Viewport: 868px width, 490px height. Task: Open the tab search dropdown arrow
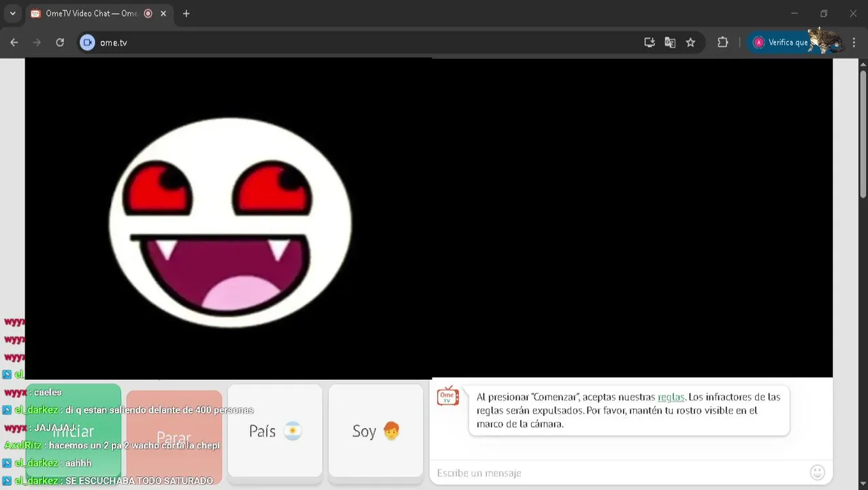(12, 14)
